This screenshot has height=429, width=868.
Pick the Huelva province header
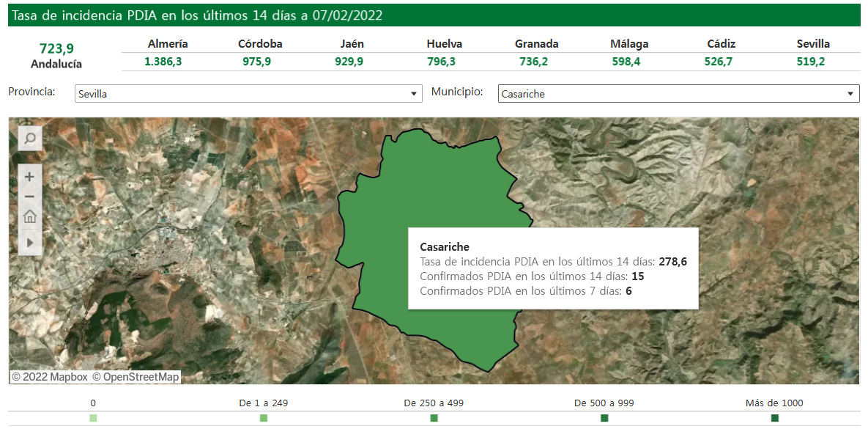(x=444, y=44)
